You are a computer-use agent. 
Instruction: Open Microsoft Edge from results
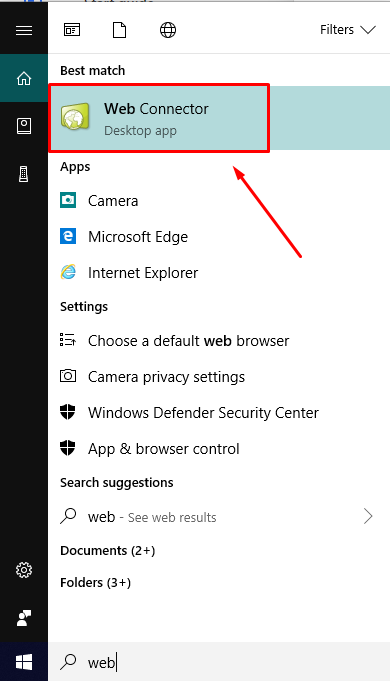(x=219, y=237)
